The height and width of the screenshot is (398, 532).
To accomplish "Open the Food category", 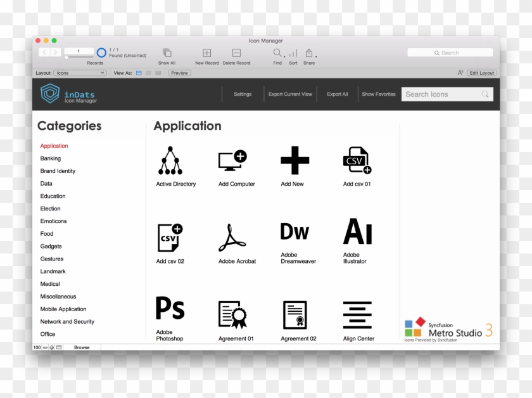I will [x=47, y=234].
